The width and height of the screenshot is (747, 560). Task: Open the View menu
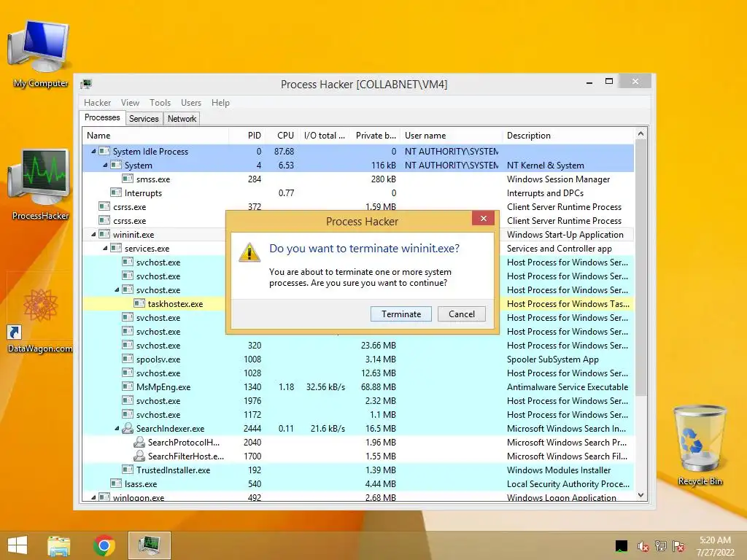[x=130, y=102]
